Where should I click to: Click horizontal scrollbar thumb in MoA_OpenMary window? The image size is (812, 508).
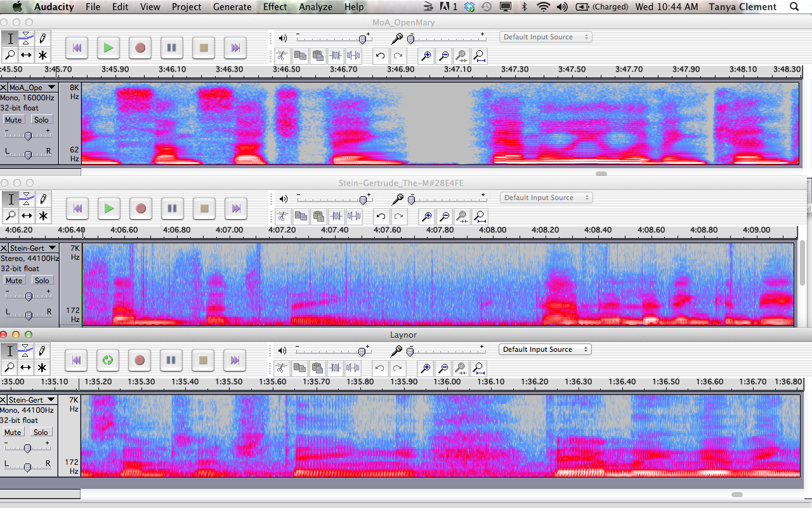[601, 173]
